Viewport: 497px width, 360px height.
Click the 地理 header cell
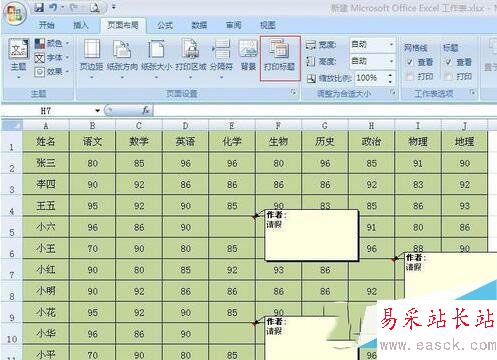tap(464, 142)
